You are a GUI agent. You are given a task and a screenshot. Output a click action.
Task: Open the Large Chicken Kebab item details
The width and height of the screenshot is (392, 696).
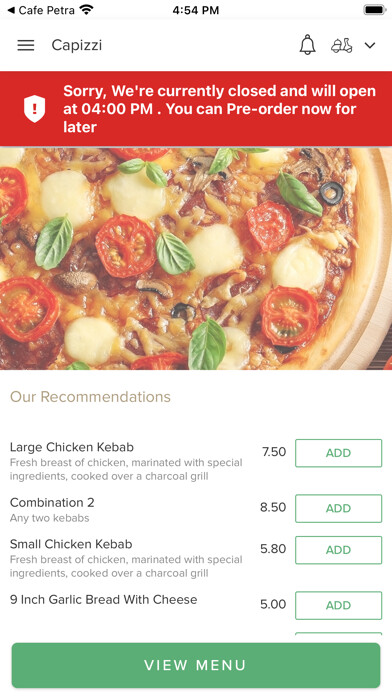pos(71,447)
